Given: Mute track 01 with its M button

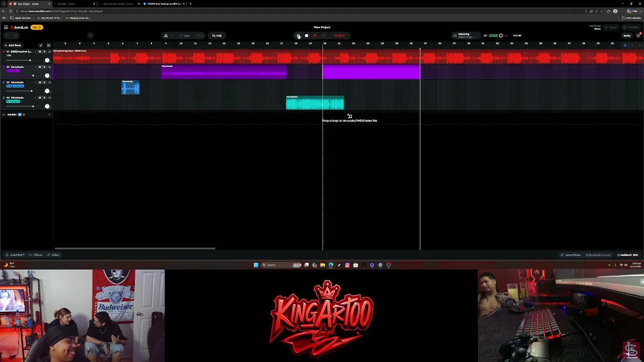Looking at the screenshot, I should pos(40,52).
